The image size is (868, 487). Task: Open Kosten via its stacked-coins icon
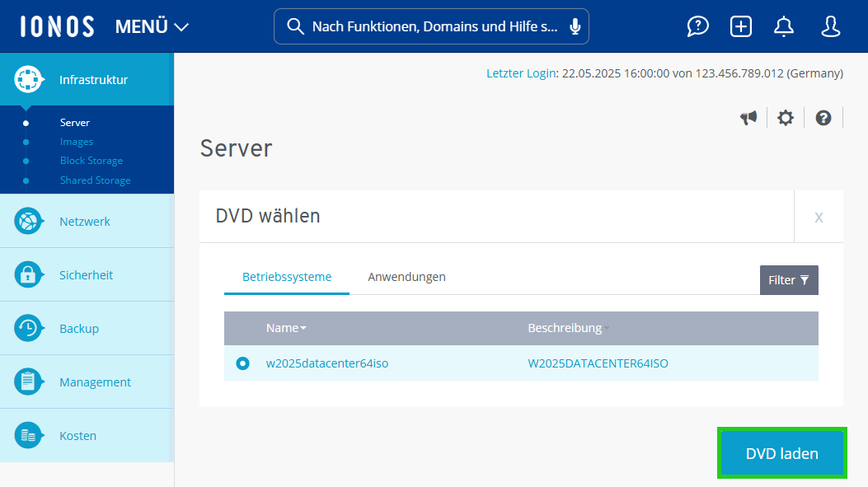pyautogui.click(x=30, y=435)
